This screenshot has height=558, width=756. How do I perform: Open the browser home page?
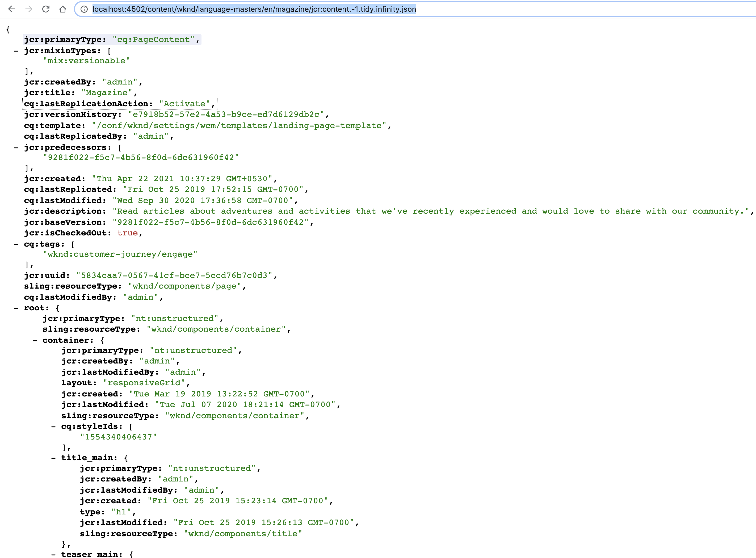click(63, 10)
